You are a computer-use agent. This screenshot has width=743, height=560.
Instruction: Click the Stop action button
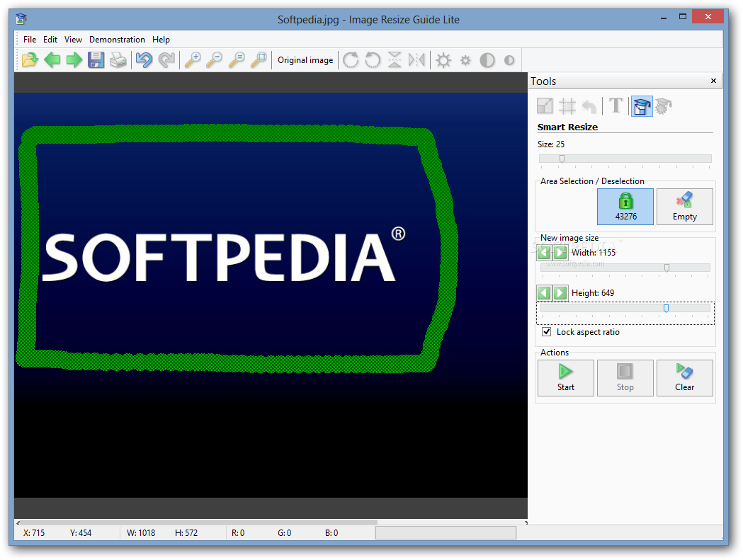625,377
